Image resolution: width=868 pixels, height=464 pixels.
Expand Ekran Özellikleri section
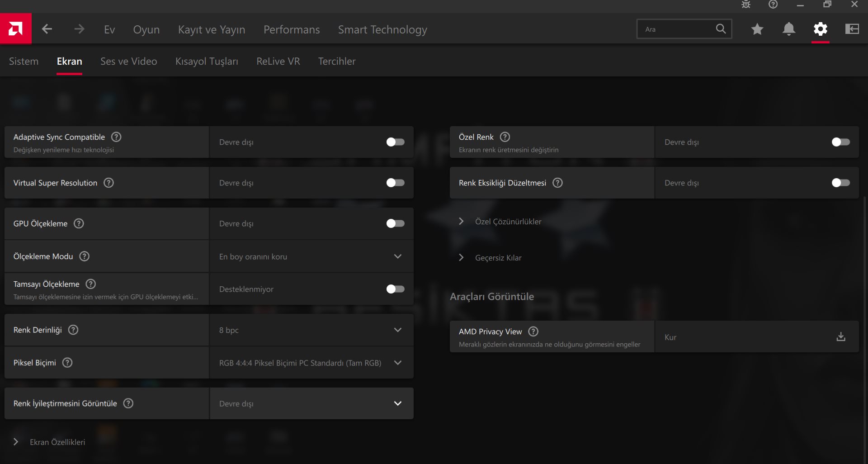[49, 442]
